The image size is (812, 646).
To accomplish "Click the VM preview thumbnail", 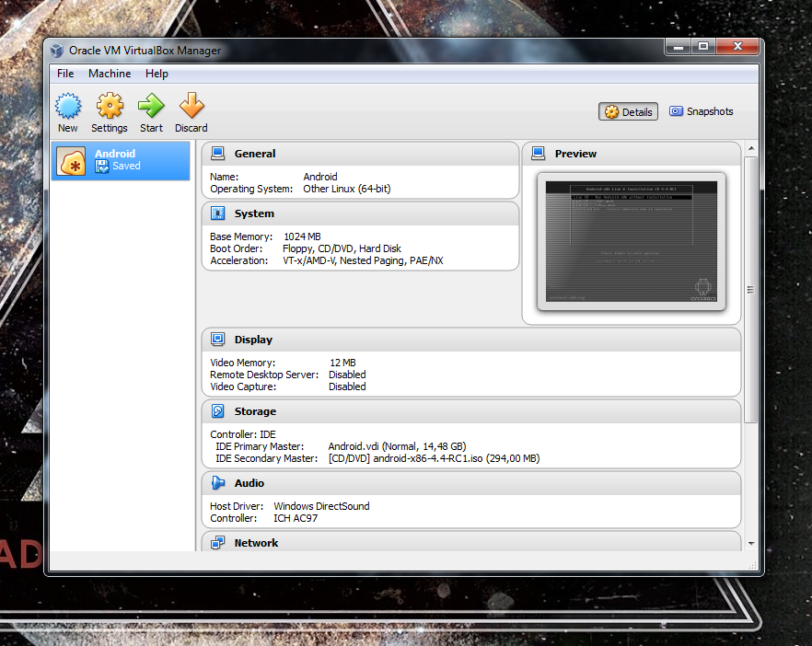I will coord(632,242).
